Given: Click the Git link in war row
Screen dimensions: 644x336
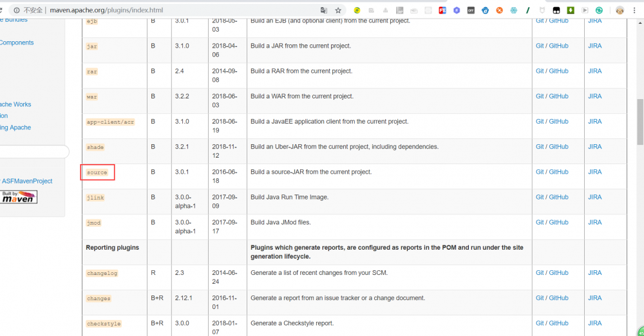Looking at the screenshot, I should 540,96.
